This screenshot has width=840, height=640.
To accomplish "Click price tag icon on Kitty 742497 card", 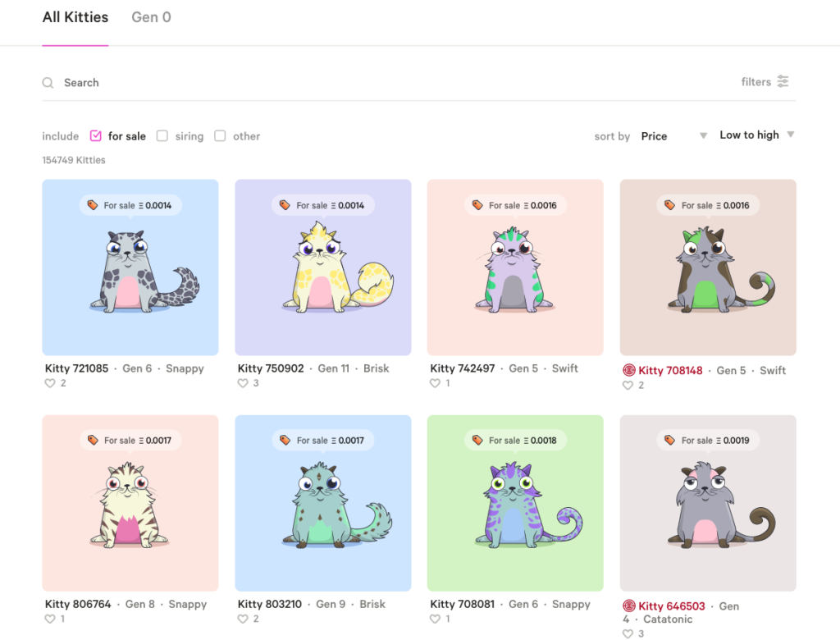I will [477, 205].
